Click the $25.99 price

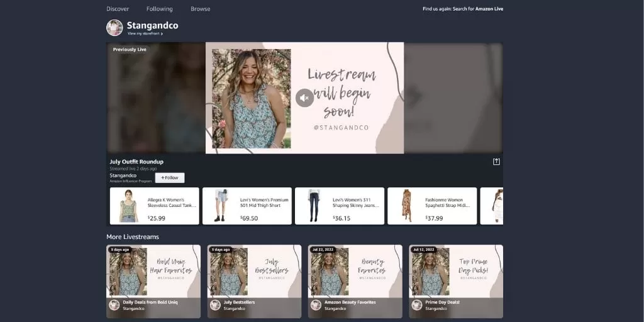pos(157,218)
